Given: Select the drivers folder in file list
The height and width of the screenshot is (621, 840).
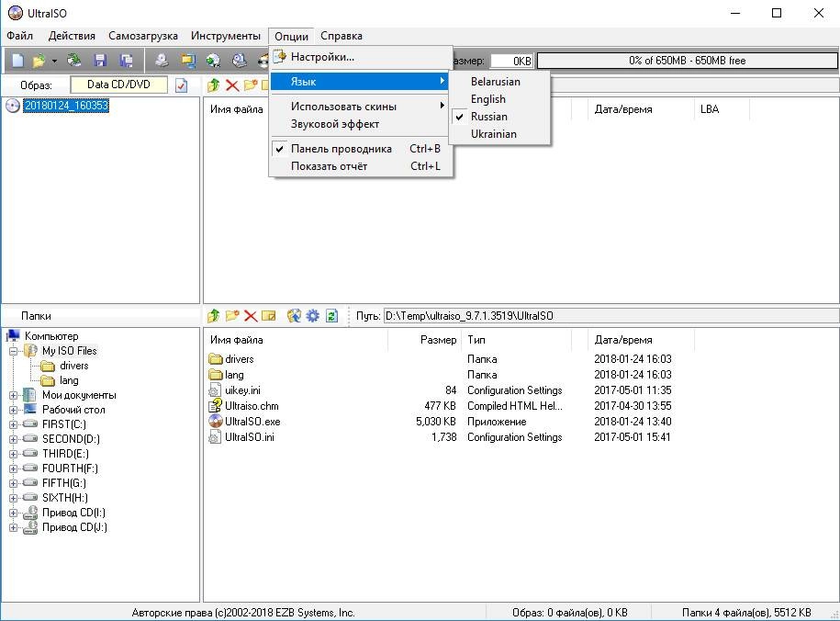Looking at the screenshot, I should coord(231,359).
